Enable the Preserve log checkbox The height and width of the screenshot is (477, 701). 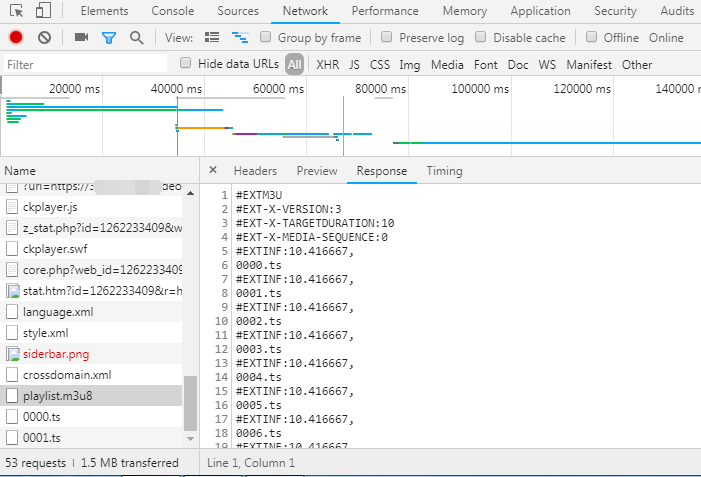(387, 37)
